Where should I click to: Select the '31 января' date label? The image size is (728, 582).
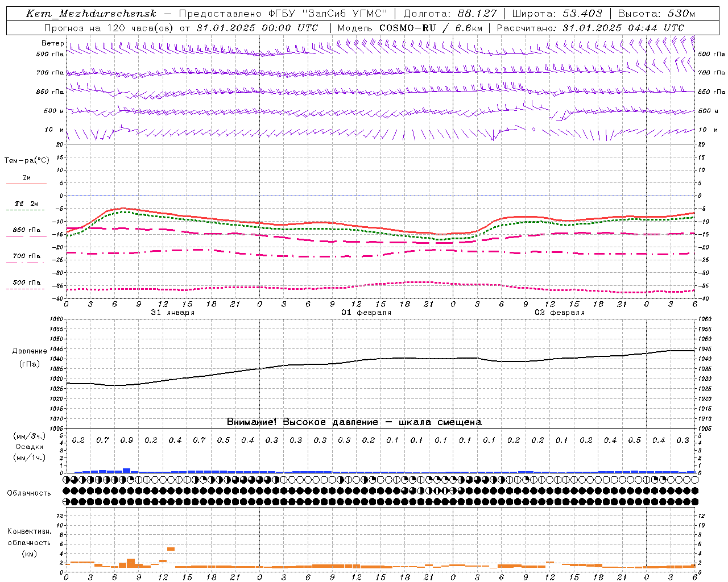(173, 313)
